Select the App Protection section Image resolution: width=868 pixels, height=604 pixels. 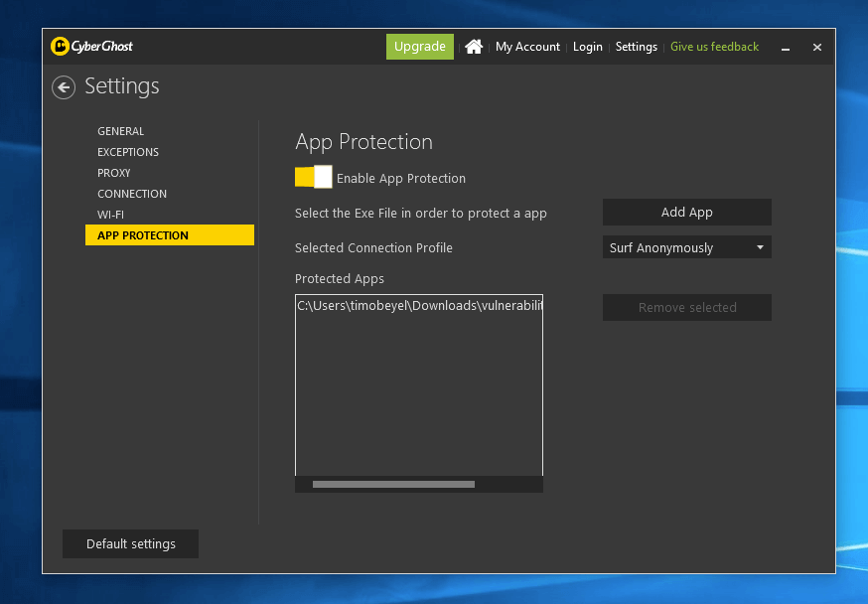[170, 234]
